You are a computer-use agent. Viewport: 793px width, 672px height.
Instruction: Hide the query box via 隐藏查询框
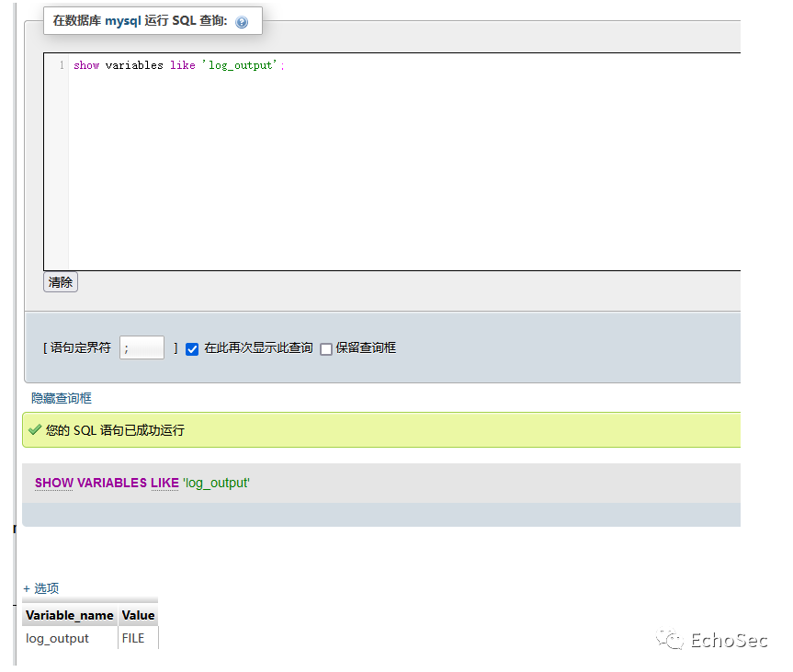(62, 398)
